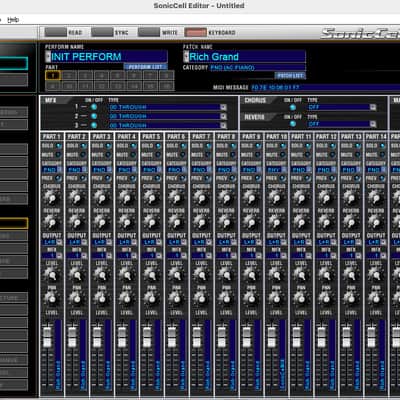Click PART 7 level fader handle
400x400 pixels.
click(x=197, y=337)
